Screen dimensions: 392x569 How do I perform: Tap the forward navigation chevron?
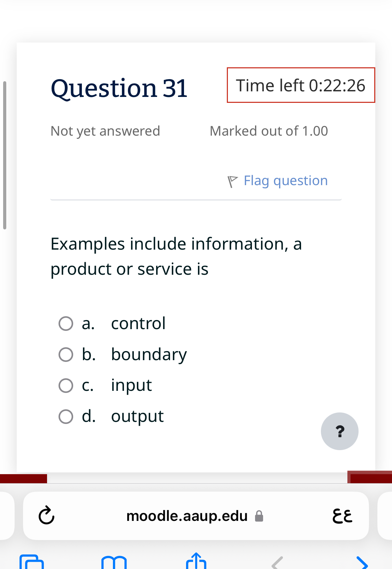click(x=362, y=561)
